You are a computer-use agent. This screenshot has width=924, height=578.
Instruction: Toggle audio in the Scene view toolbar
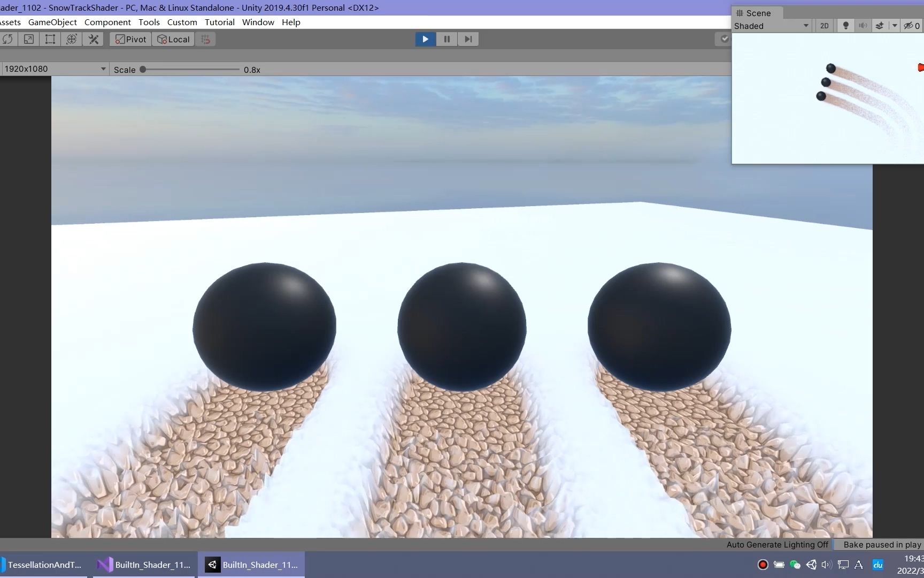[862, 26]
